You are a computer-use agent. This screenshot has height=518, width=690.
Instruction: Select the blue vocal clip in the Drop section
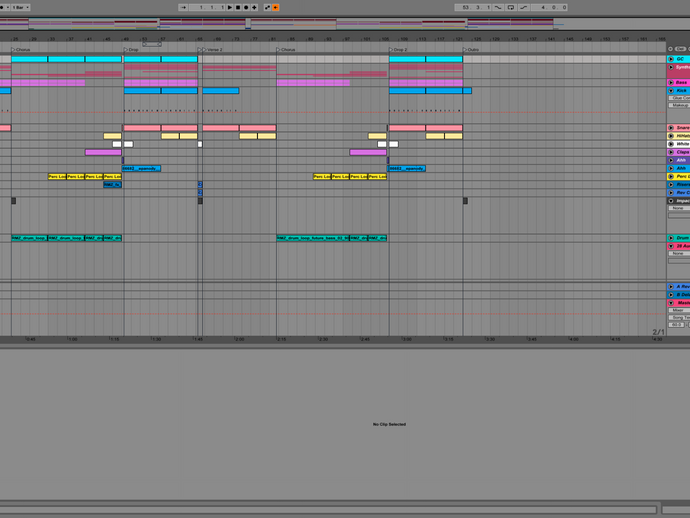[141, 169]
